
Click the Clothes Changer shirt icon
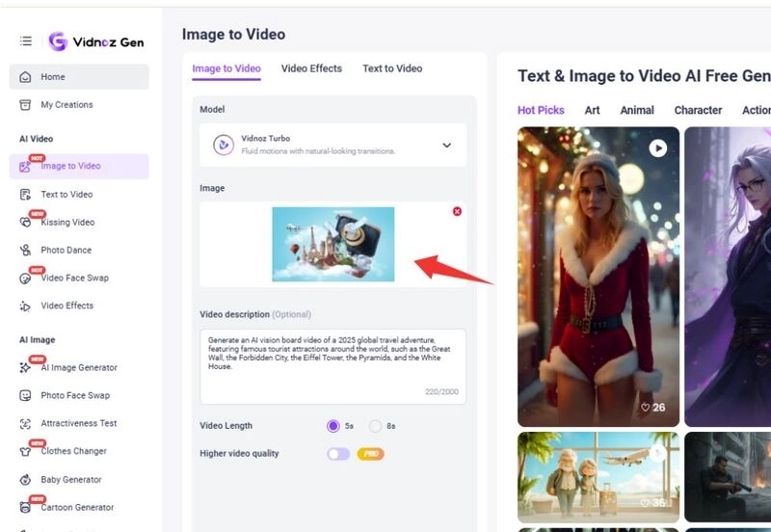click(x=25, y=451)
